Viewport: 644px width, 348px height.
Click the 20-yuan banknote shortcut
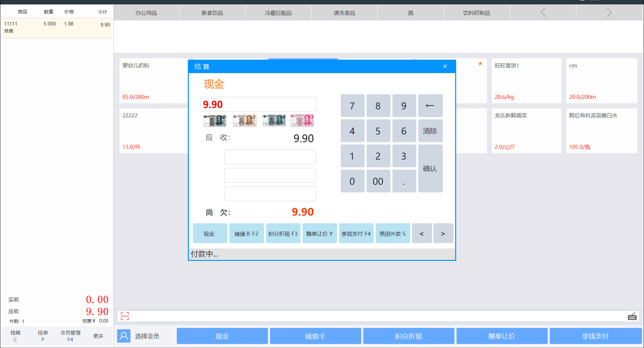click(244, 120)
